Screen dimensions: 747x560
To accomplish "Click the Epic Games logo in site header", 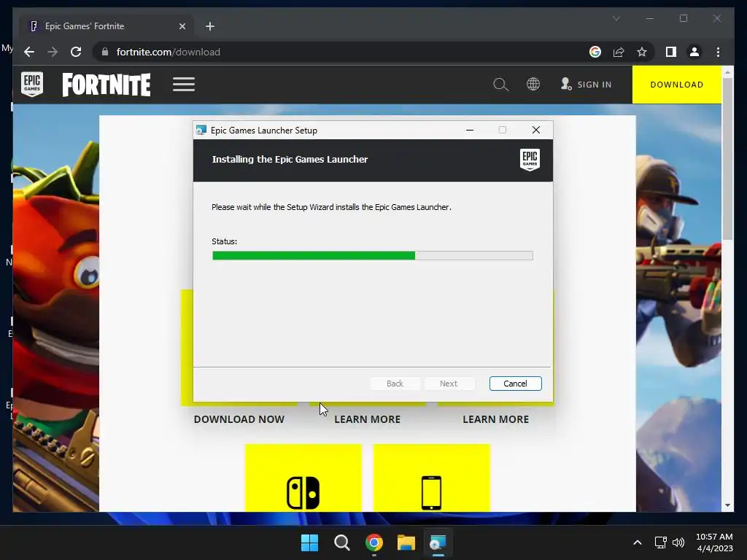I will [x=32, y=85].
